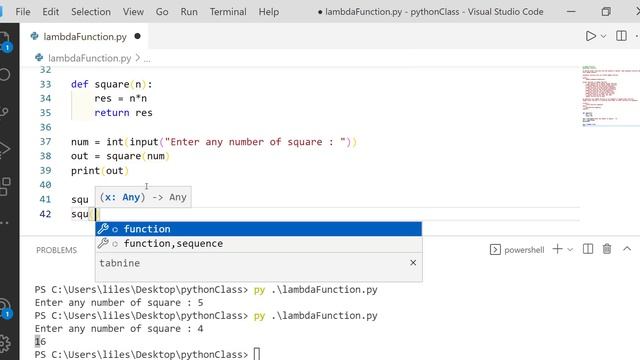640x360 pixels.
Task: Open Run and Debug view
Action: (5, 149)
